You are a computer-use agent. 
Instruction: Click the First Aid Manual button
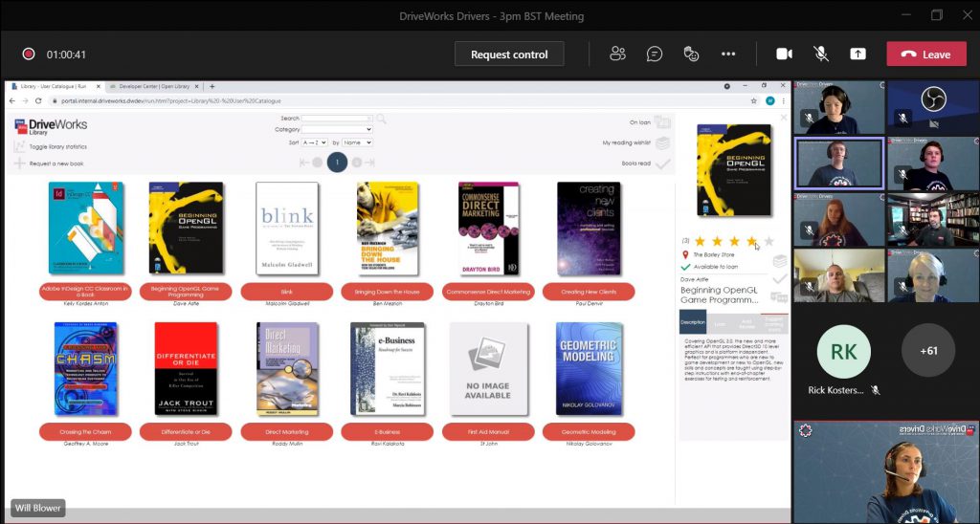(488, 431)
